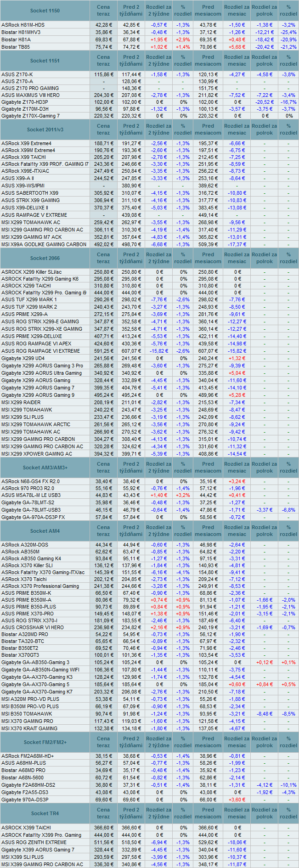This screenshot has width=299, height=868.
Task: Select the ASUS RAMPAGE V EXTREME name
Action: coord(34,215)
